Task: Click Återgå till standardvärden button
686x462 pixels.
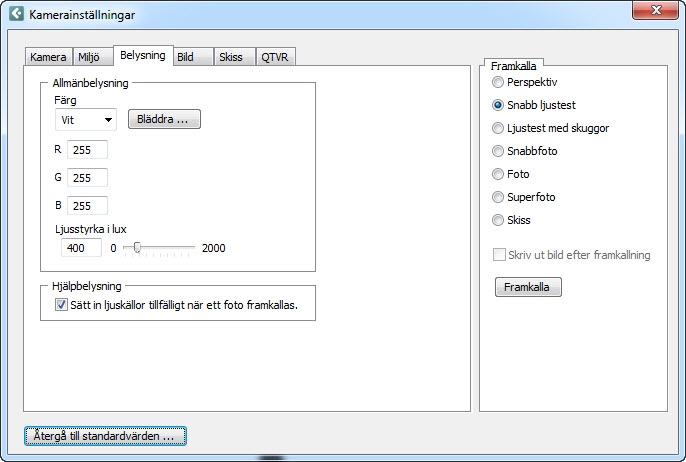Action: [105, 436]
